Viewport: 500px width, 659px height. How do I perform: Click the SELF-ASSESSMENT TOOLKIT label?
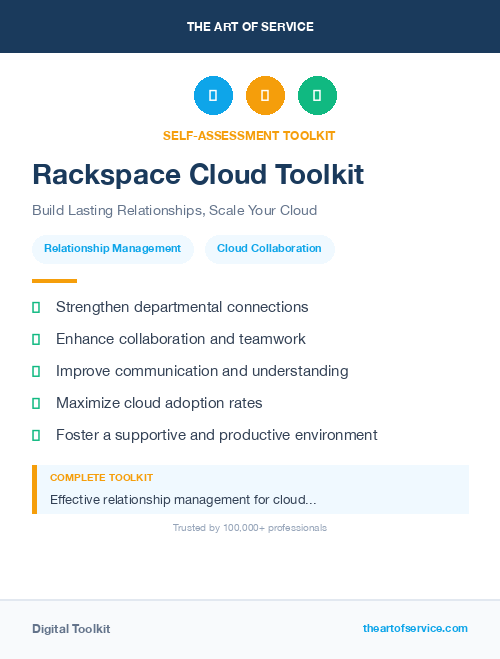click(x=249, y=136)
